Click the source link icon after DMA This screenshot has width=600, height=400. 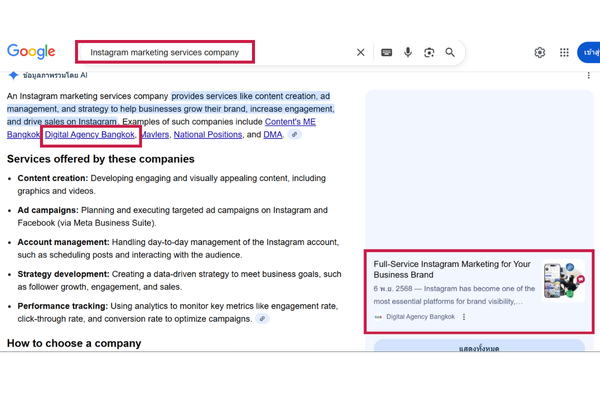(x=294, y=134)
